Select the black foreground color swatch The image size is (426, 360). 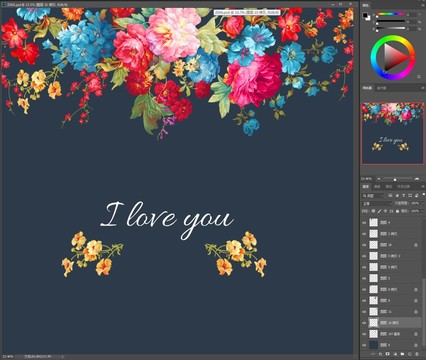click(x=365, y=15)
